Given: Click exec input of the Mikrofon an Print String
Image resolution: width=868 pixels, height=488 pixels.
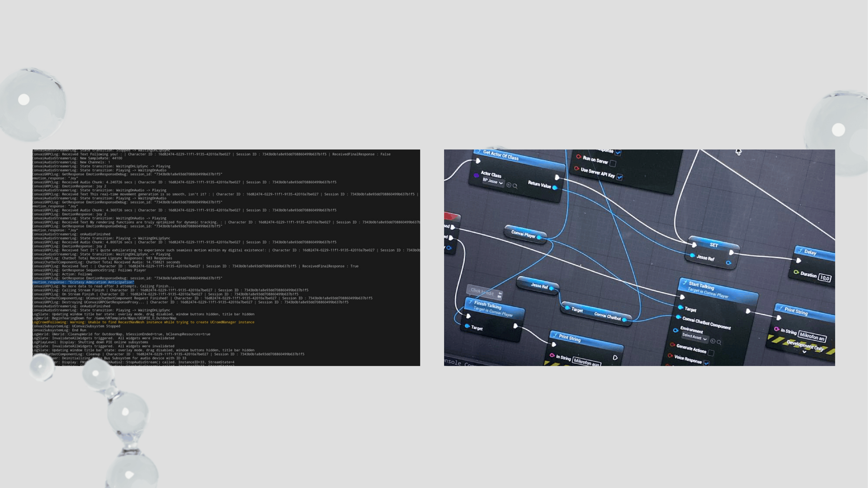Looking at the screenshot, I should 779,318.
